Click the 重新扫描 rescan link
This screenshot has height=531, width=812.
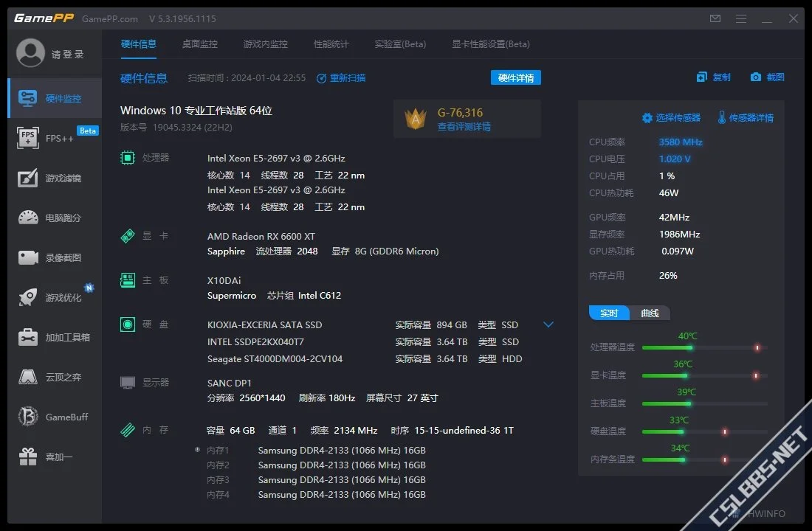click(341, 78)
